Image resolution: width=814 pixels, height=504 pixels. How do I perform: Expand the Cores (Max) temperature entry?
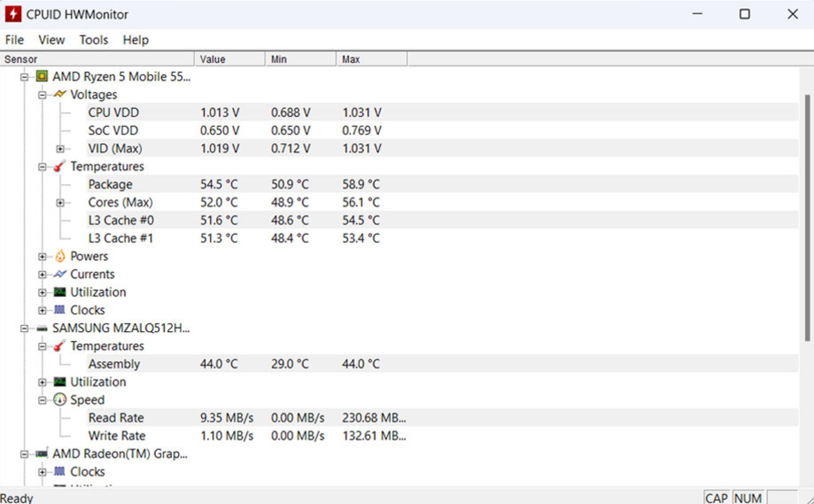coord(60,203)
